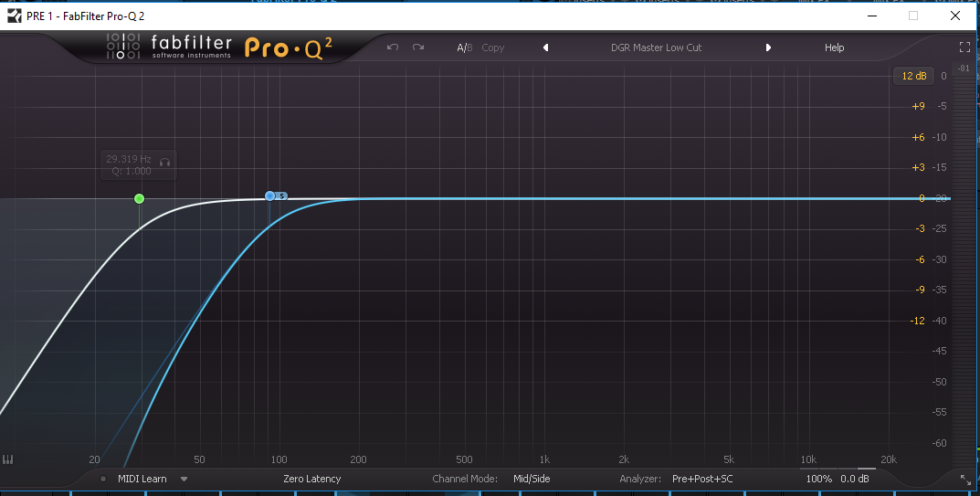This screenshot has width=980, height=496.
Task: Click the Undo arrow icon
Action: (x=393, y=47)
